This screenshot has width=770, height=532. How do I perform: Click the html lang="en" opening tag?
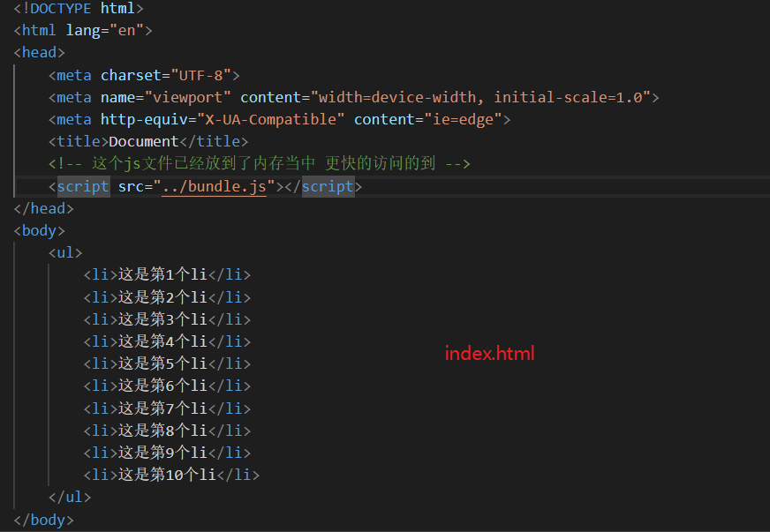click(x=83, y=30)
